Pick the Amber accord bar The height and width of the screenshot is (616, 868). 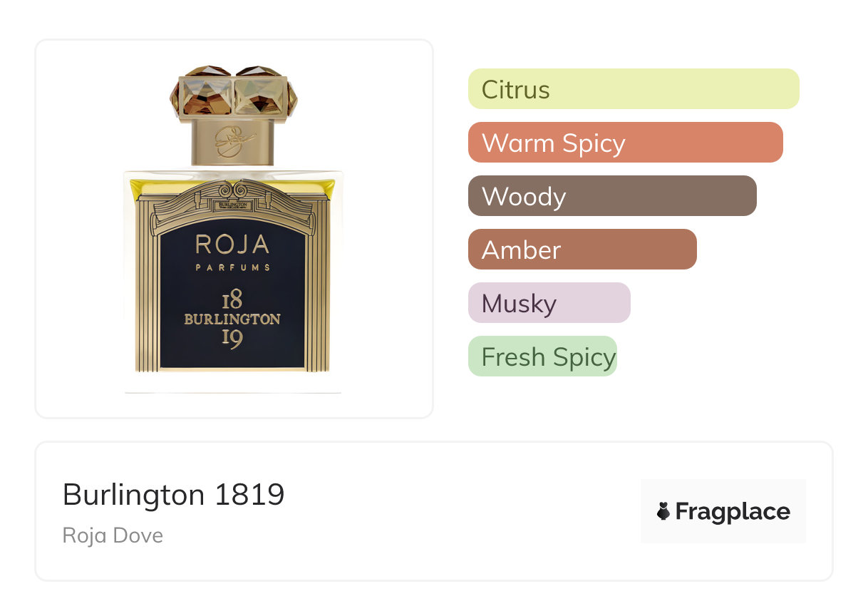pos(582,250)
